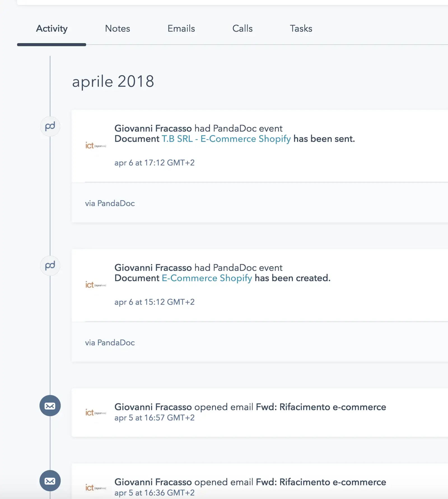Select the Activity tab
Image resolution: width=448 pixels, height=499 pixels.
point(52,28)
